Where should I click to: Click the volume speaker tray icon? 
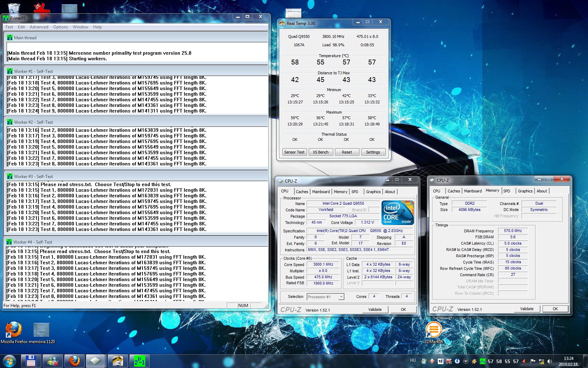pyautogui.click(x=549, y=361)
